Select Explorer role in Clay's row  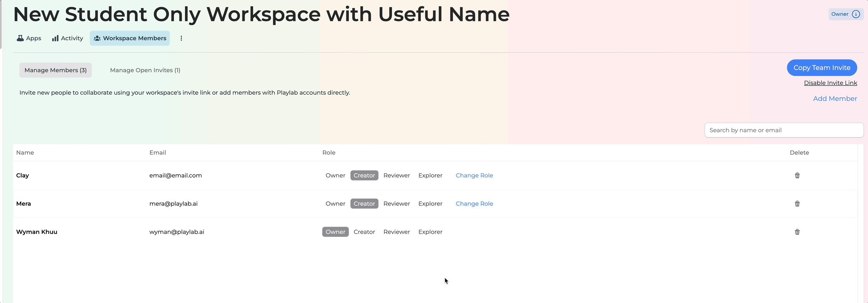(430, 176)
